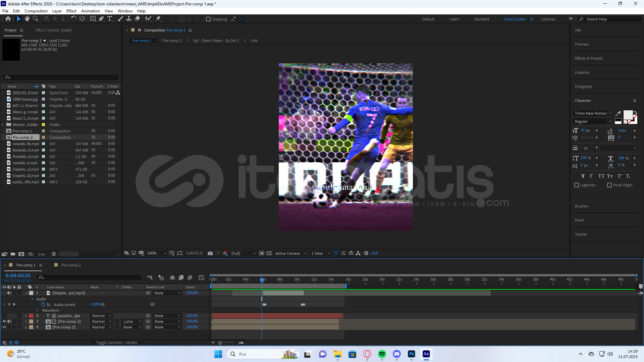The width and height of the screenshot is (644, 362).
Task: Select the Roto Brush tool
Action: click(148, 19)
